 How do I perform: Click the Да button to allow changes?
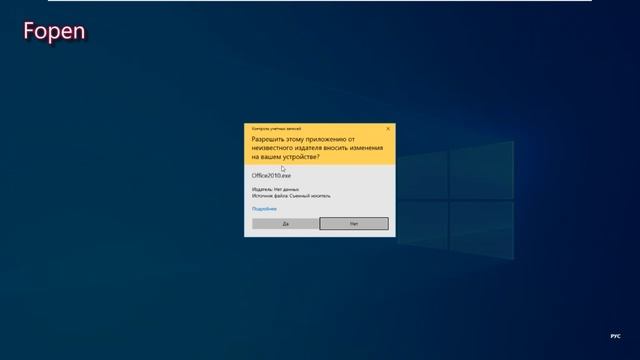pyautogui.click(x=285, y=224)
